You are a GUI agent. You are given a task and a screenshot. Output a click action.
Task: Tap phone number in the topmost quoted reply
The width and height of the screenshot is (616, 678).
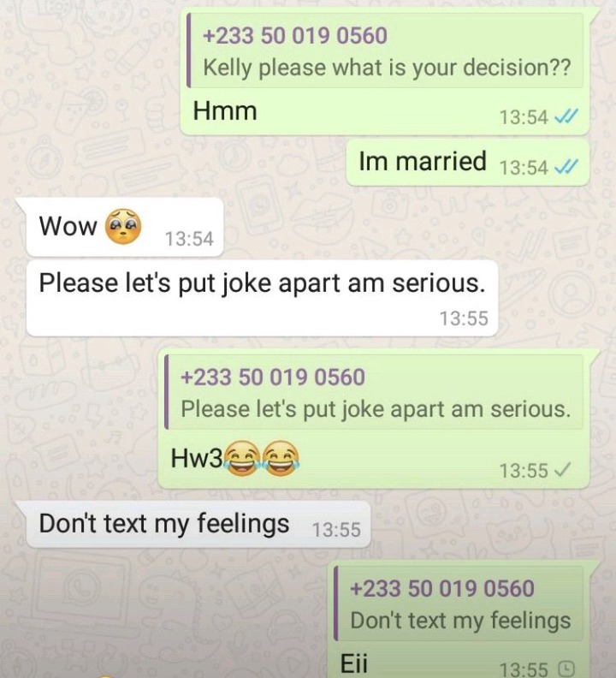pyautogui.click(x=295, y=35)
